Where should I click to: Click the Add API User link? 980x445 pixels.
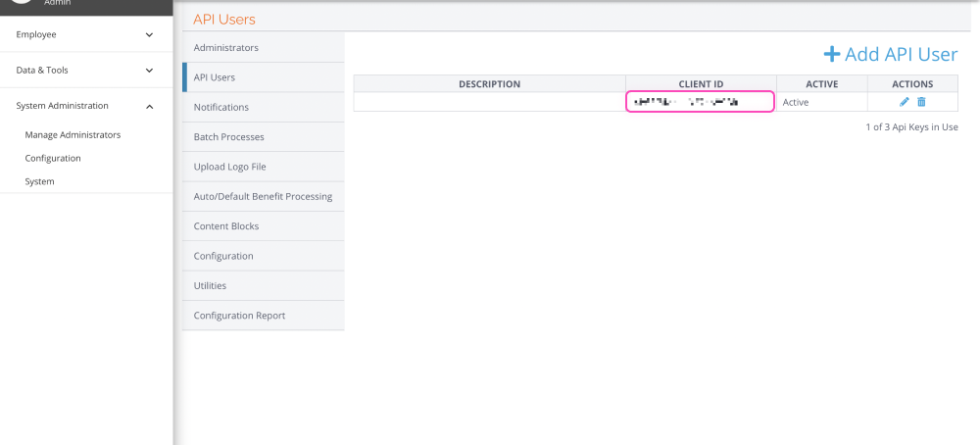[901, 55]
